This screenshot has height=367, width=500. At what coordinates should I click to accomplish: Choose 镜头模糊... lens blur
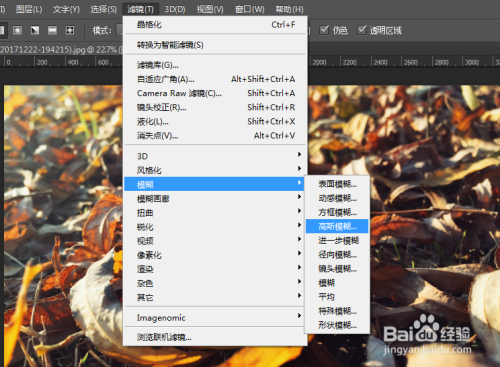[337, 269]
